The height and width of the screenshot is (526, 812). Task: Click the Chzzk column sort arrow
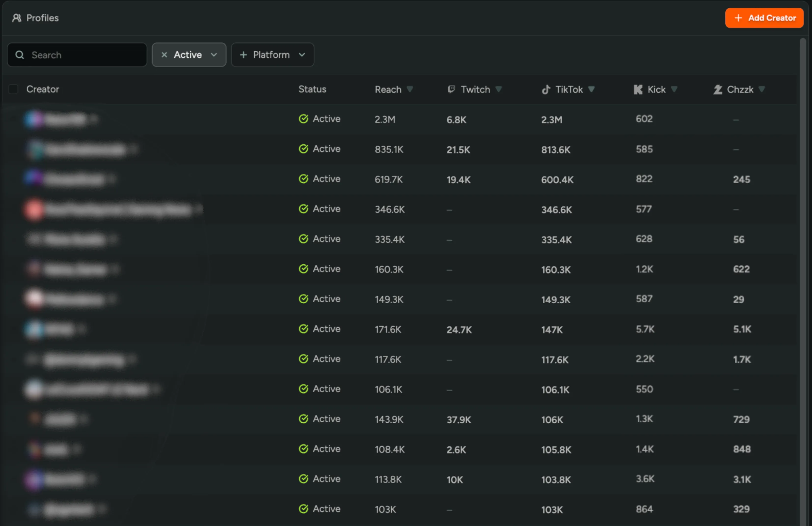pyautogui.click(x=762, y=89)
